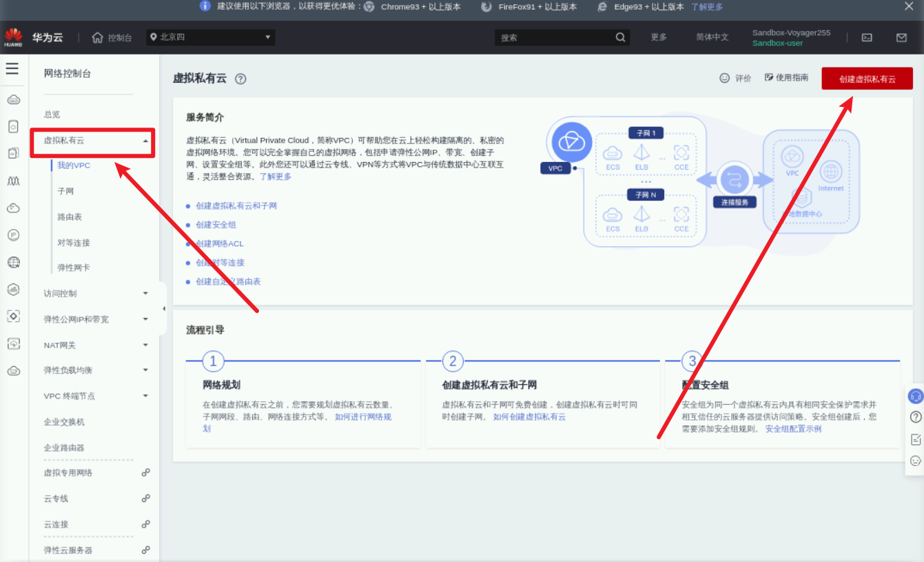The image size is (924, 562).
Task: Select 总览 in the sidebar
Action: pyautogui.click(x=52, y=114)
